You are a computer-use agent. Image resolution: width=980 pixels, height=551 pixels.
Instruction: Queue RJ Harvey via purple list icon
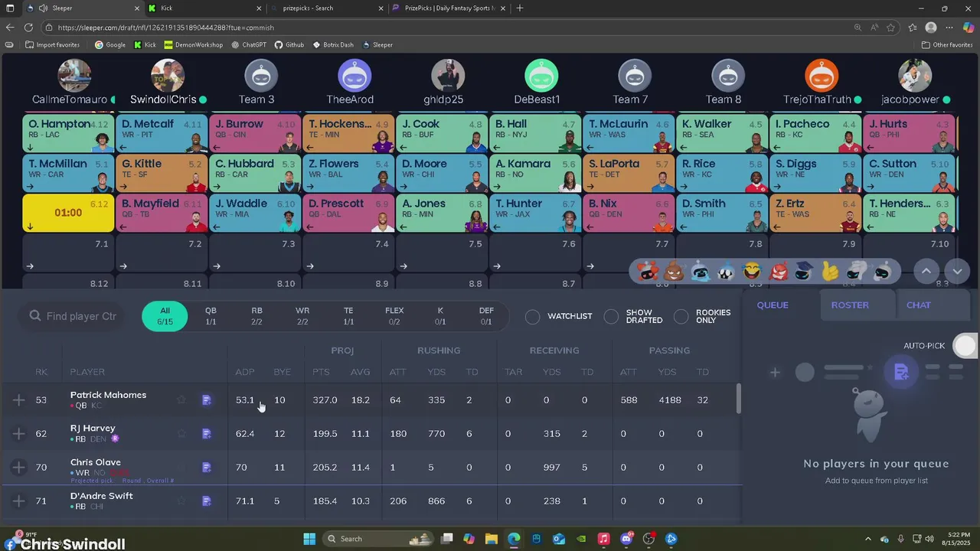(206, 434)
